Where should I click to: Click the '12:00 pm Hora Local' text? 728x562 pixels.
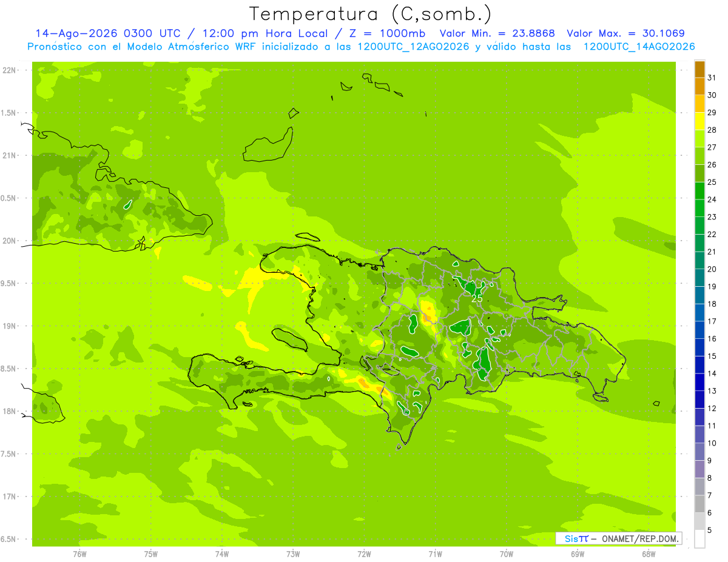(265, 33)
